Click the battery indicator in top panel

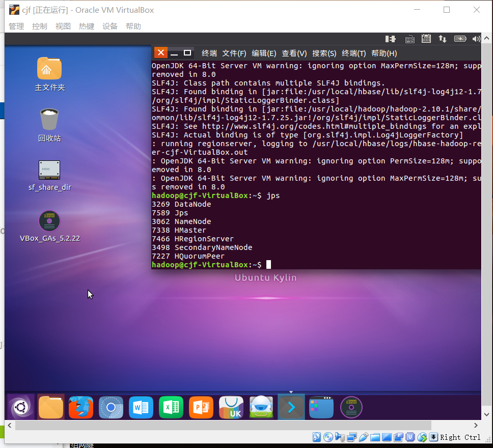coord(460,39)
